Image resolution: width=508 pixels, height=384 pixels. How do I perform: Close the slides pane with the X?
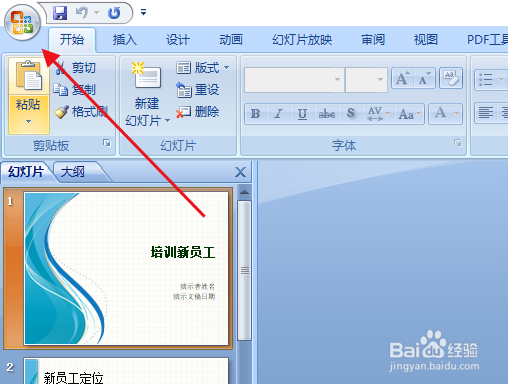[240, 172]
